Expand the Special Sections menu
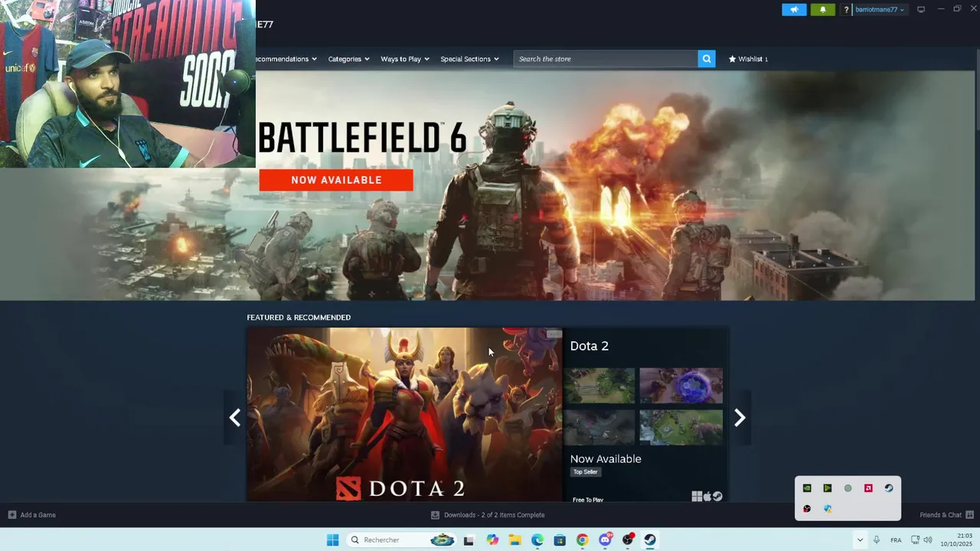This screenshot has width=980, height=551. (x=469, y=59)
